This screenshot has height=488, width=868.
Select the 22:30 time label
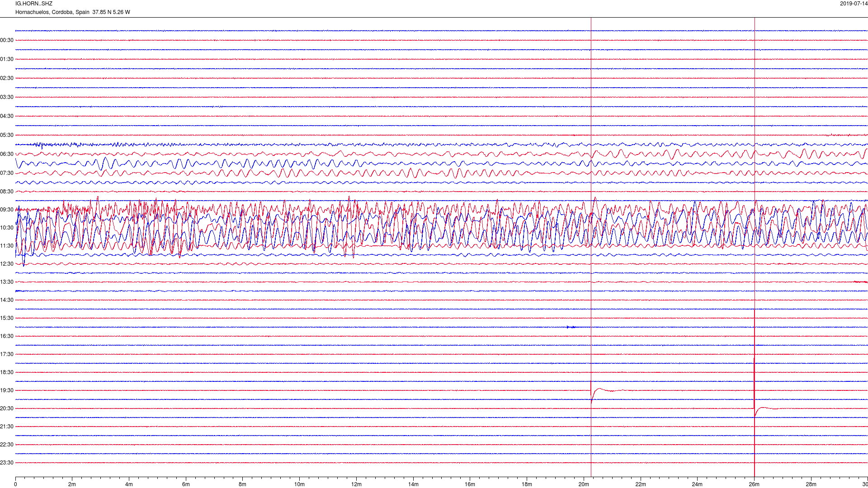7,445
